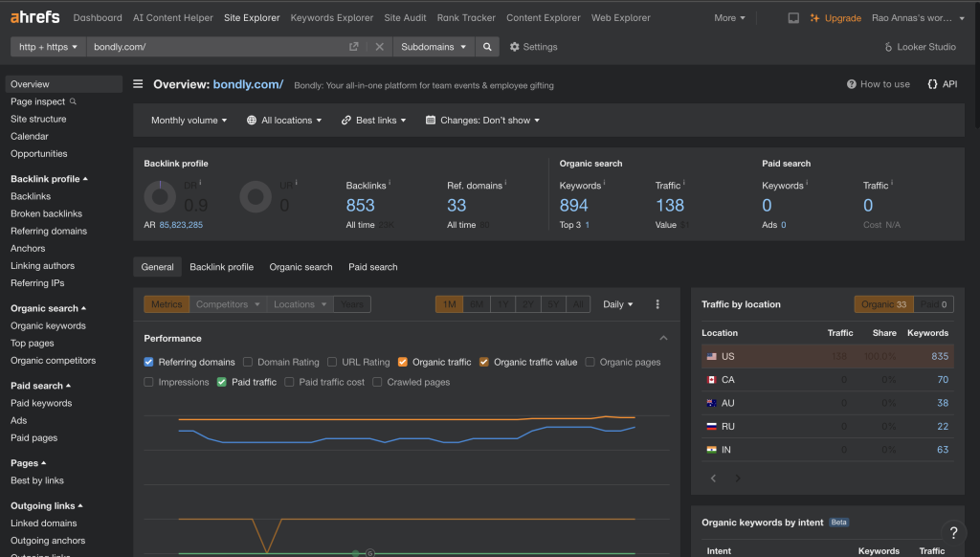Screen dimensions: 980x557
Task: Enable the Domain Rating checkbox
Action: click(248, 362)
